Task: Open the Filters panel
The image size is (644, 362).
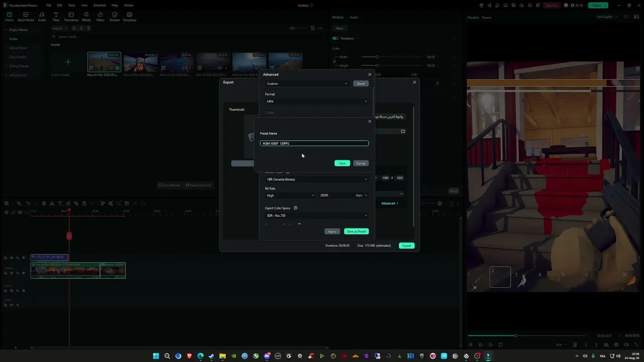Action: click(x=100, y=17)
